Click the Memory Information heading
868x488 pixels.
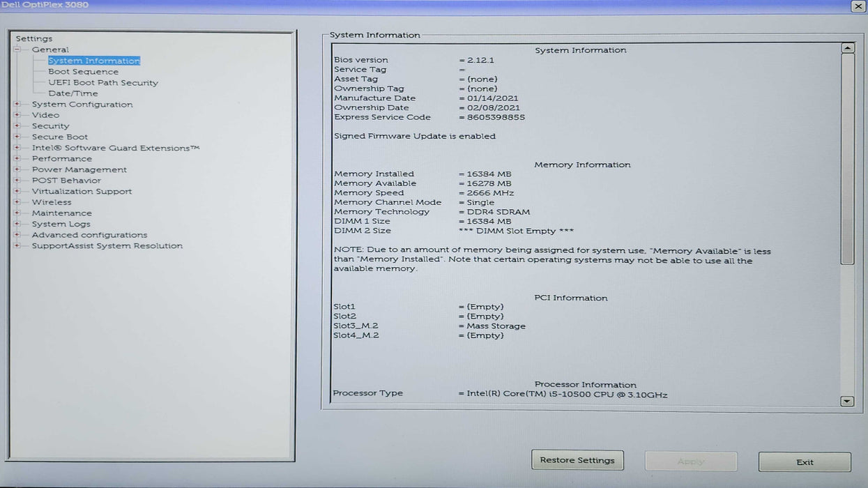click(x=582, y=165)
